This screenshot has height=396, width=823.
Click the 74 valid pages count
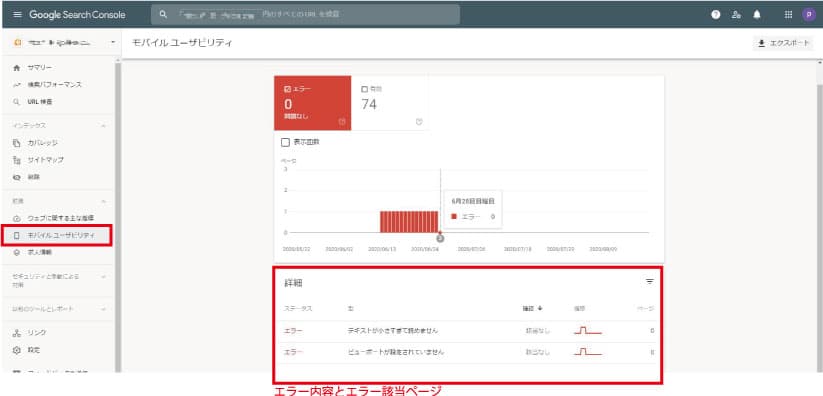pyautogui.click(x=369, y=105)
